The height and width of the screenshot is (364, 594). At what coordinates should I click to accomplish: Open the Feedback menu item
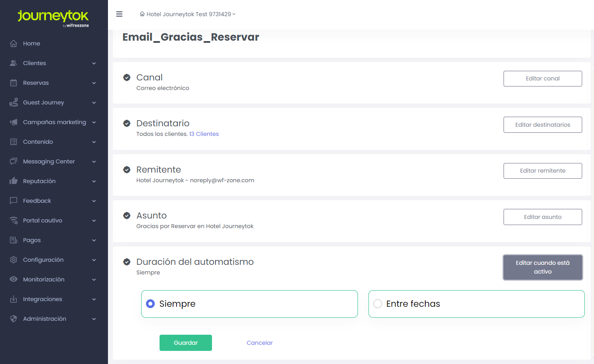coord(37,201)
